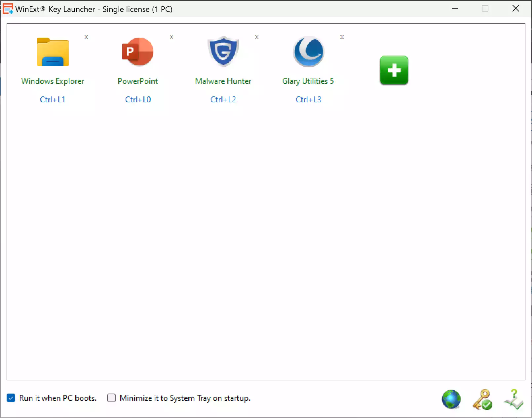Remove the Malware Hunter shortcut
This screenshot has height=418, width=532.
[257, 37]
